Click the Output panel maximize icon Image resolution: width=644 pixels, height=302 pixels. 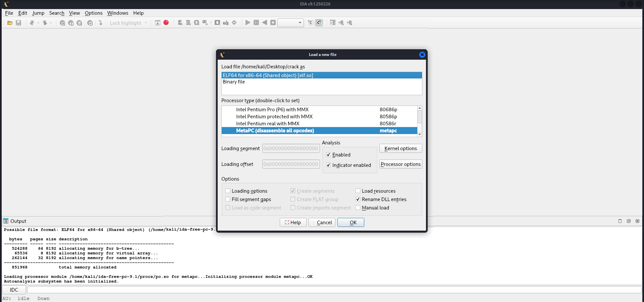click(x=620, y=221)
